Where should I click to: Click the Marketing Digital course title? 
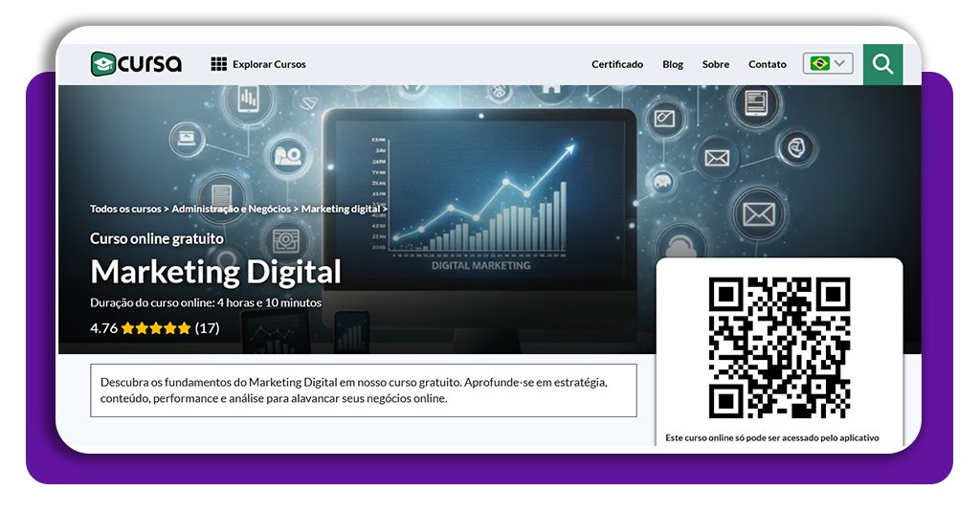tap(215, 272)
